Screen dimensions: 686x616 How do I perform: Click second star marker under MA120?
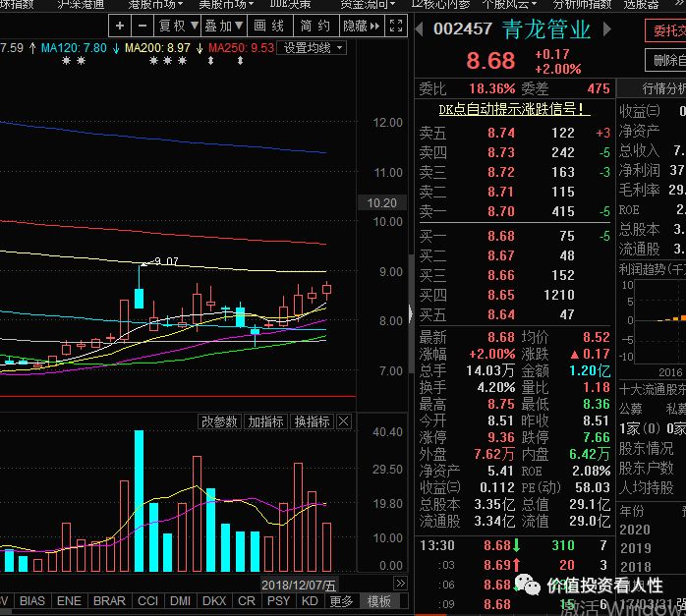click(x=81, y=61)
